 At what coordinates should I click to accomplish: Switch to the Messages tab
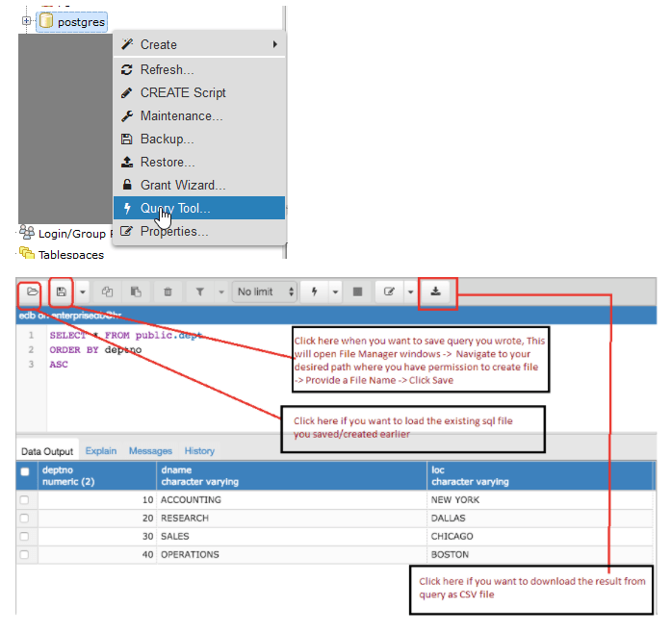coord(150,450)
